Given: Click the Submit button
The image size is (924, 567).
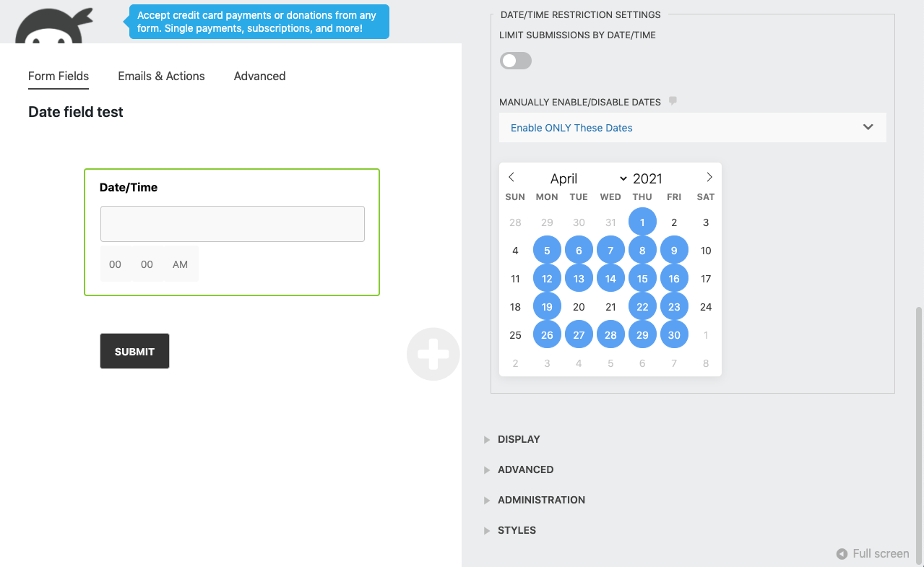Looking at the screenshot, I should (x=134, y=351).
